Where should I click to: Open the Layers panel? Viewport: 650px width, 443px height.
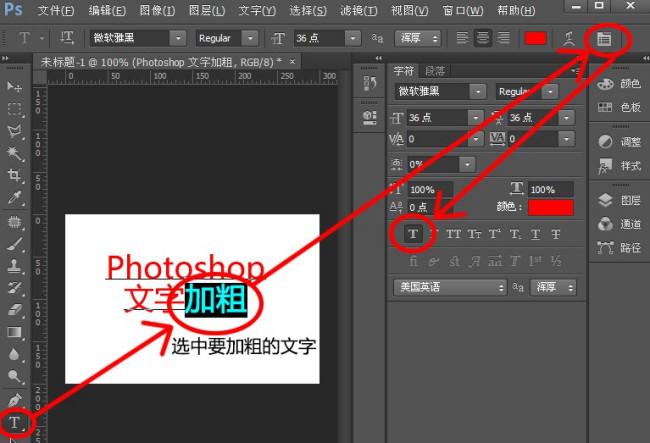tap(619, 201)
